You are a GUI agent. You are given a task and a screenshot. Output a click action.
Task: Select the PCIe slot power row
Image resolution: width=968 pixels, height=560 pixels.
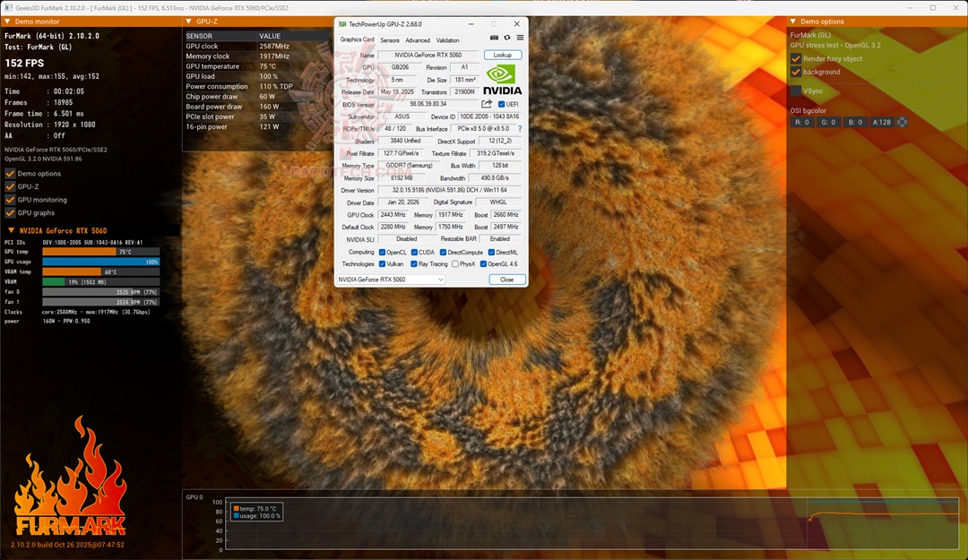[257, 116]
